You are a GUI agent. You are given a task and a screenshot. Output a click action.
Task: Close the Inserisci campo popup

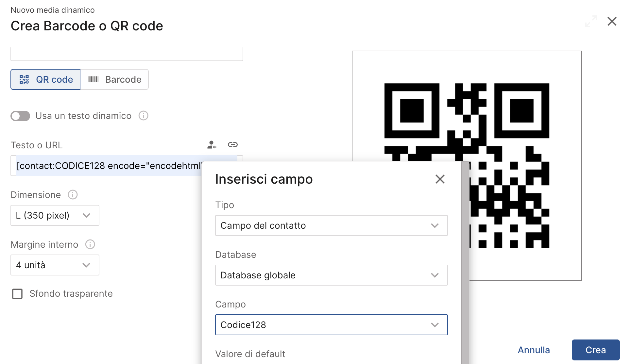point(440,179)
